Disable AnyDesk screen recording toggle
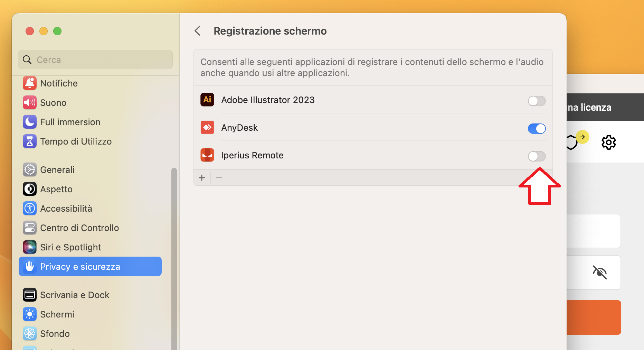The height and width of the screenshot is (350, 644). pos(537,129)
